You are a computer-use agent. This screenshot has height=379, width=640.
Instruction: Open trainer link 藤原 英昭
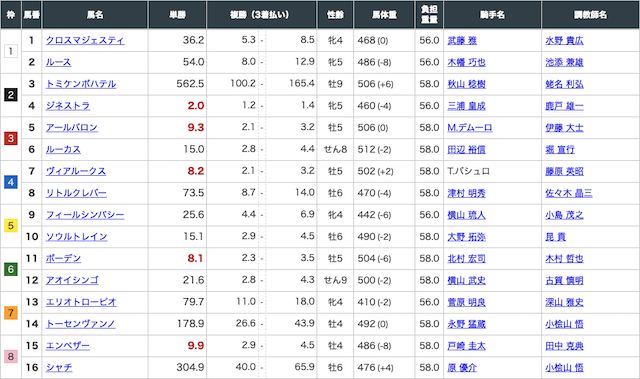tap(564, 171)
